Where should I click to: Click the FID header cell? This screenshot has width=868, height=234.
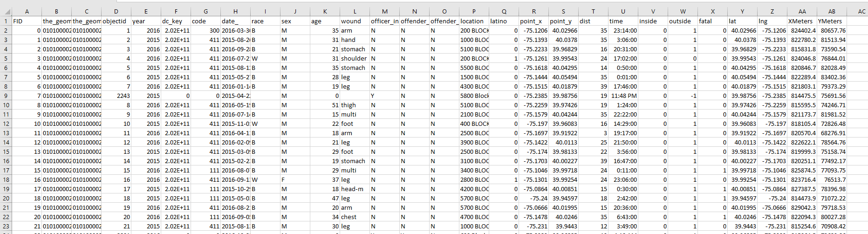coord(27,21)
